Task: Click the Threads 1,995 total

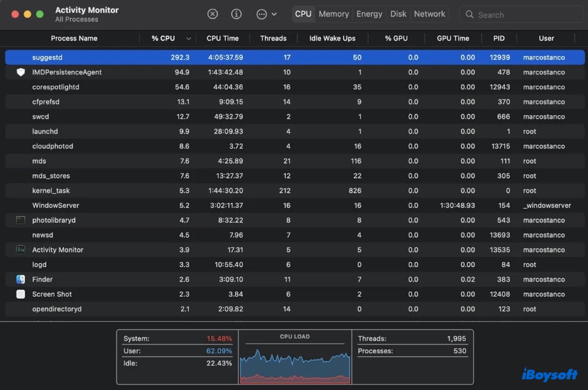Action: 457,338
